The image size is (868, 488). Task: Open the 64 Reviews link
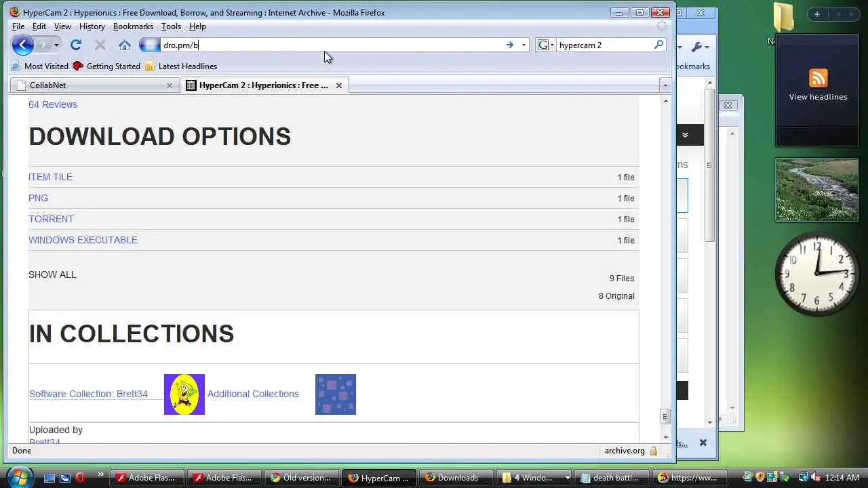pyautogui.click(x=53, y=104)
